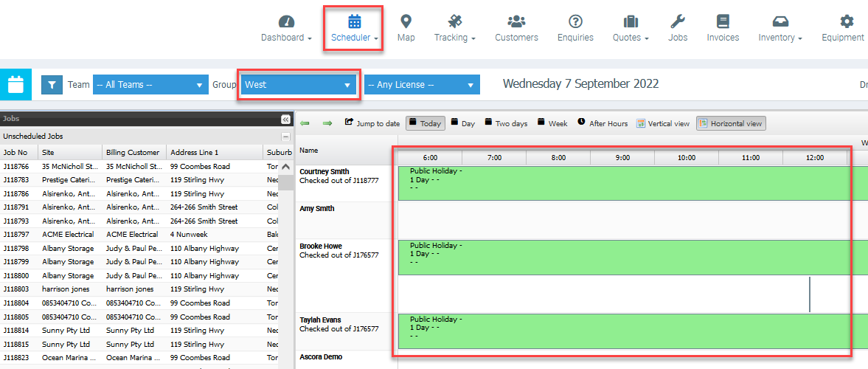The width and height of the screenshot is (868, 369).
Task: Open the Group West dropdown
Action: click(298, 85)
